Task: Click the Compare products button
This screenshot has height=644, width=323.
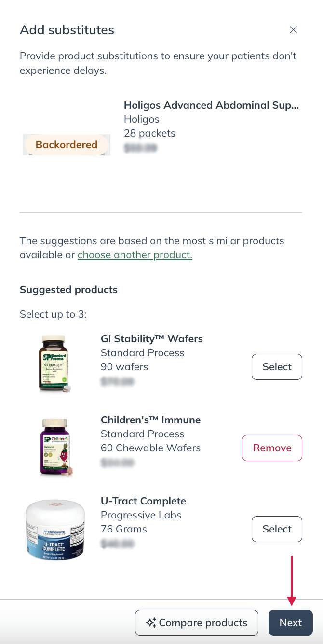Action: (x=196, y=622)
